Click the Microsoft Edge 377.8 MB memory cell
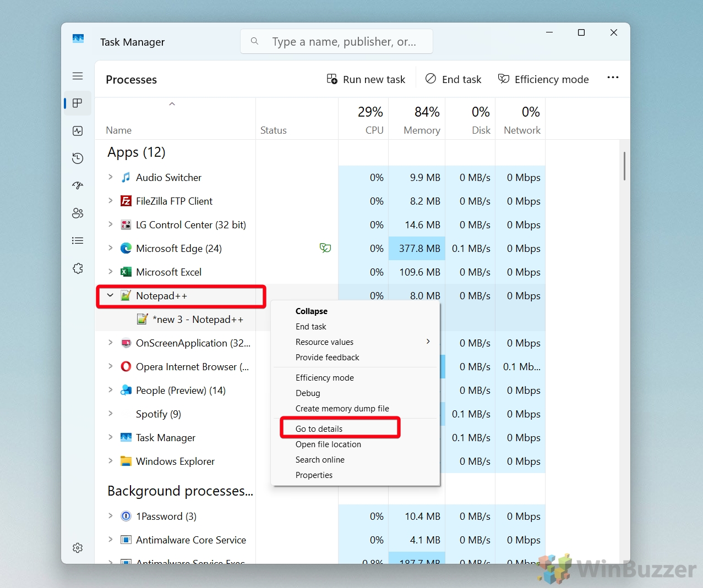The height and width of the screenshot is (588, 703). tap(417, 248)
